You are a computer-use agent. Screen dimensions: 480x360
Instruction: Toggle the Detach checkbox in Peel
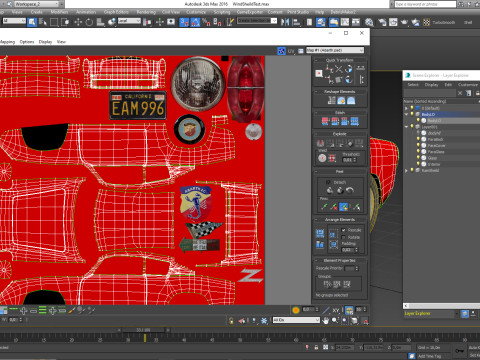click(x=328, y=182)
